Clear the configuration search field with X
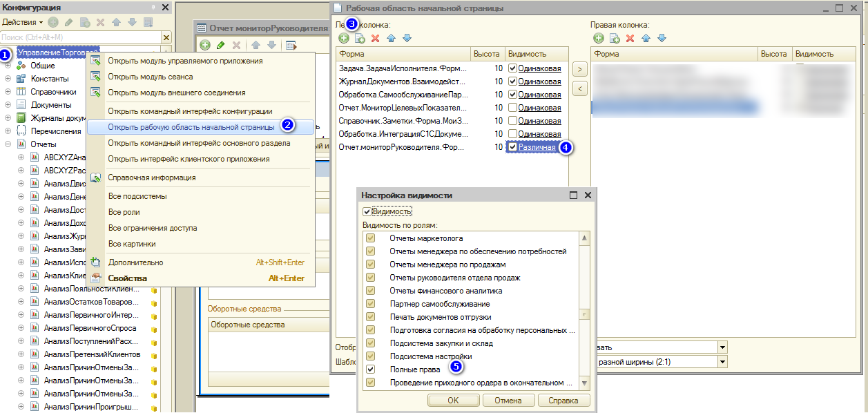The width and height of the screenshot is (868, 413). click(x=166, y=37)
